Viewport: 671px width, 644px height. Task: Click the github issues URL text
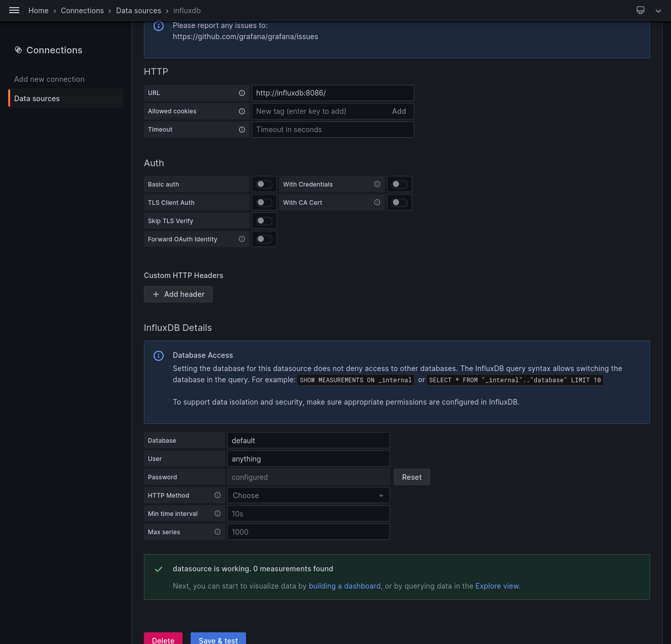[246, 37]
